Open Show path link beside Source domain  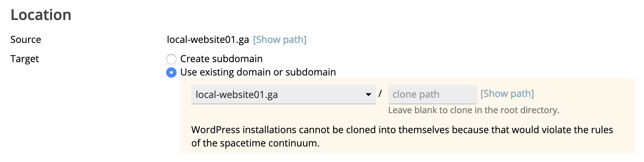(x=280, y=40)
